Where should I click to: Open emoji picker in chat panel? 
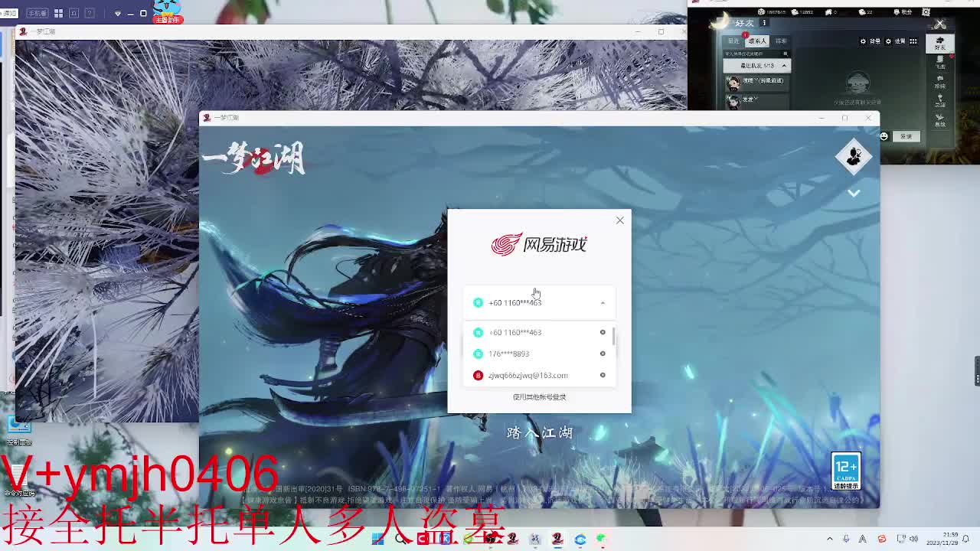coord(884,136)
